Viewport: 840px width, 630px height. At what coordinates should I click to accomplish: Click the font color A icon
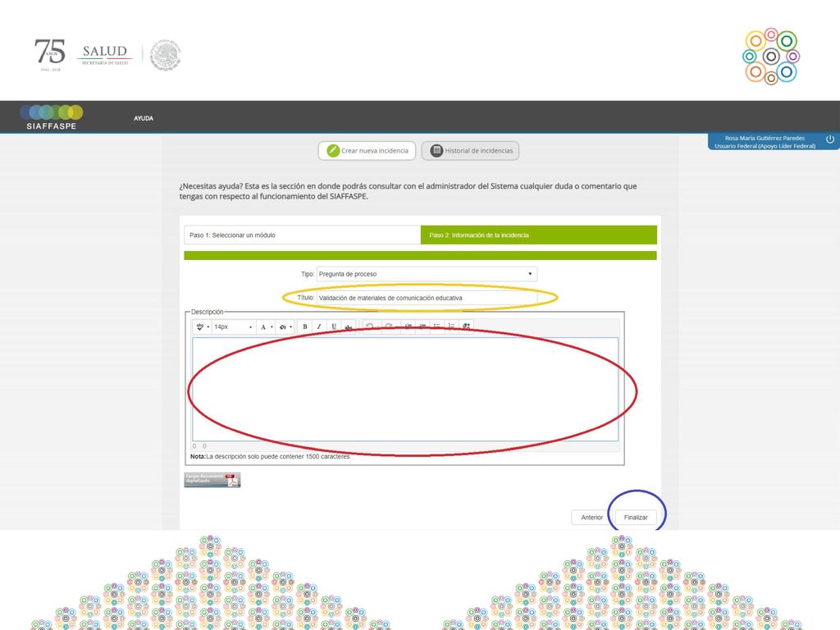pos(263,326)
